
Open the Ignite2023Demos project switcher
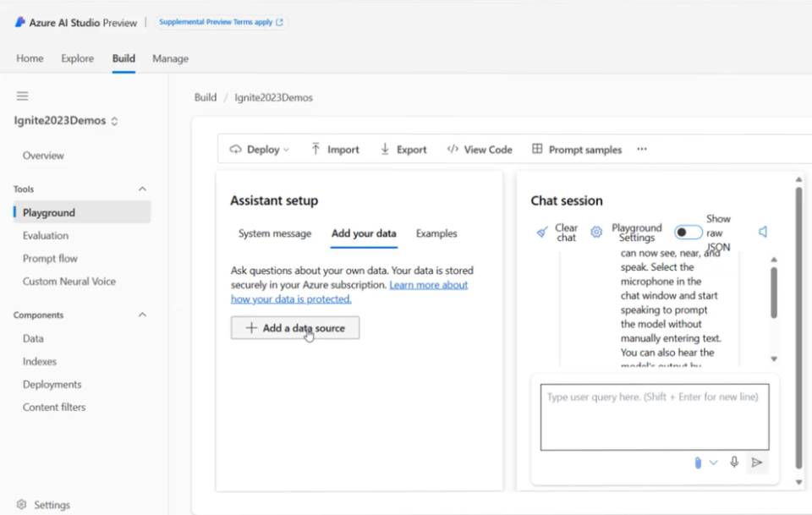[114, 121]
